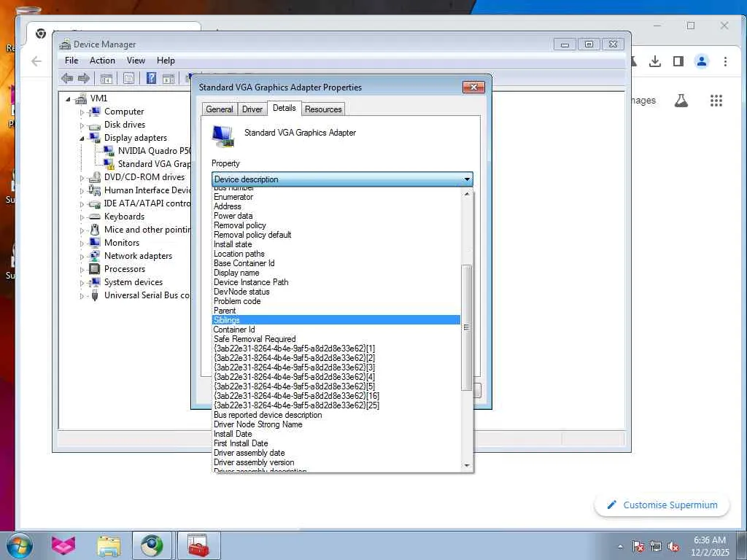Click the Property dropdown arrow

click(467, 179)
